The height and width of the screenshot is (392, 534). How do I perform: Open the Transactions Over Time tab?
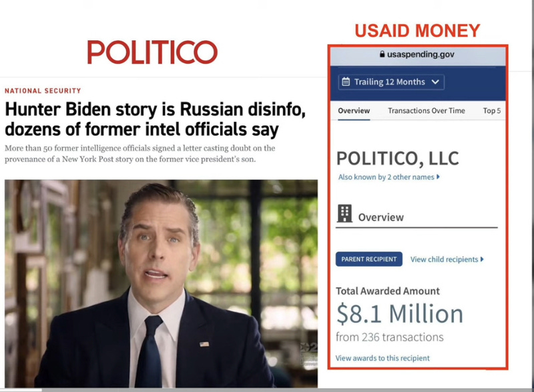[x=427, y=111]
